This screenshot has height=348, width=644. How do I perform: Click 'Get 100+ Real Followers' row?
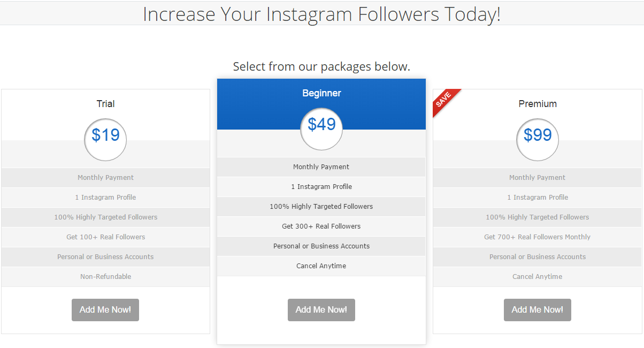pyautogui.click(x=105, y=237)
